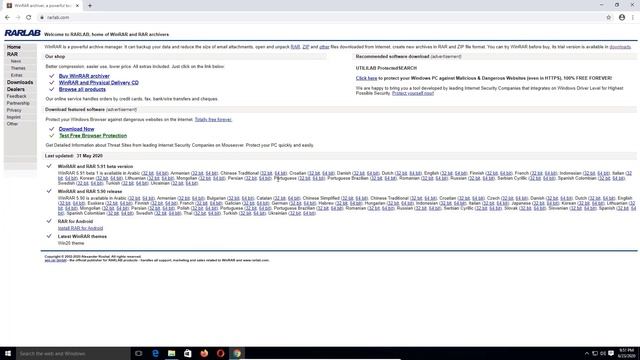Open Microsoft Store from the taskbar

click(x=188, y=353)
